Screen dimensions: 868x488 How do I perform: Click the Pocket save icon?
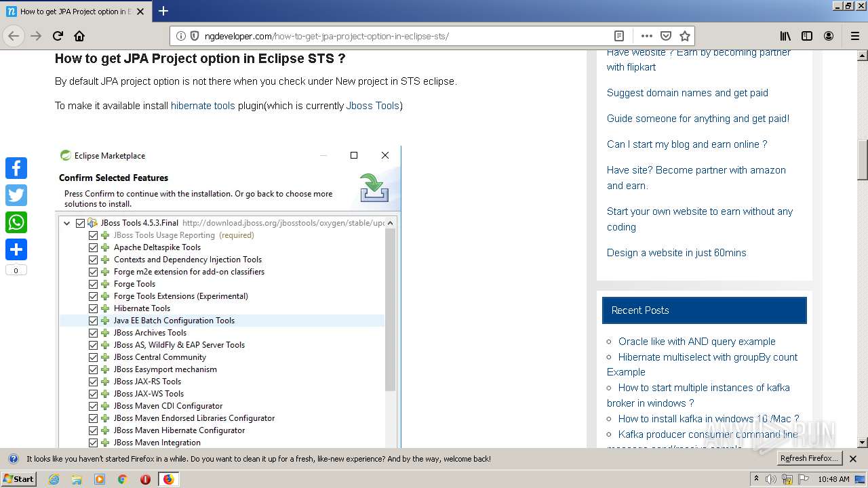coord(666,36)
